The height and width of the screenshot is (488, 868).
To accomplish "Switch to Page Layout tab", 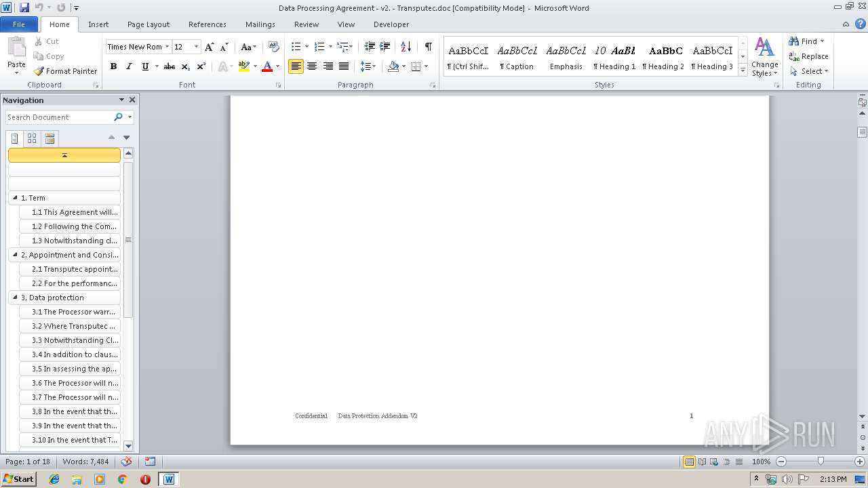I will (x=149, y=24).
